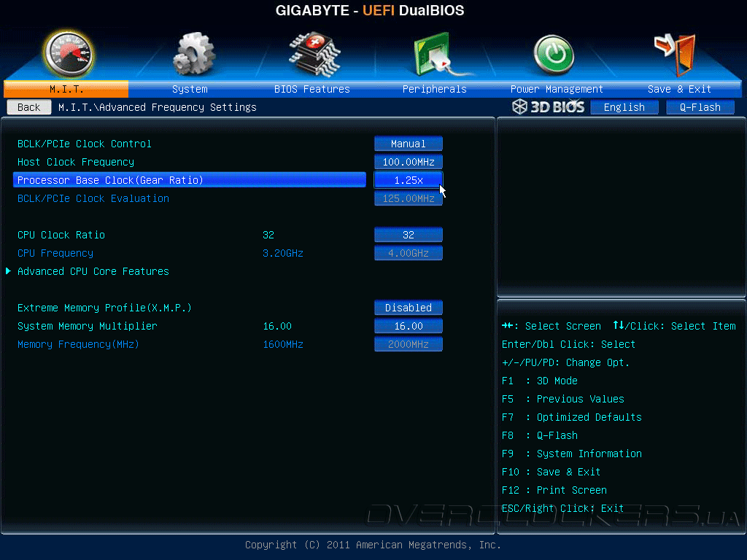The image size is (747, 560).
Task: Click the F9 System Information help line
Action: pyautogui.click(x=572, y=454)
